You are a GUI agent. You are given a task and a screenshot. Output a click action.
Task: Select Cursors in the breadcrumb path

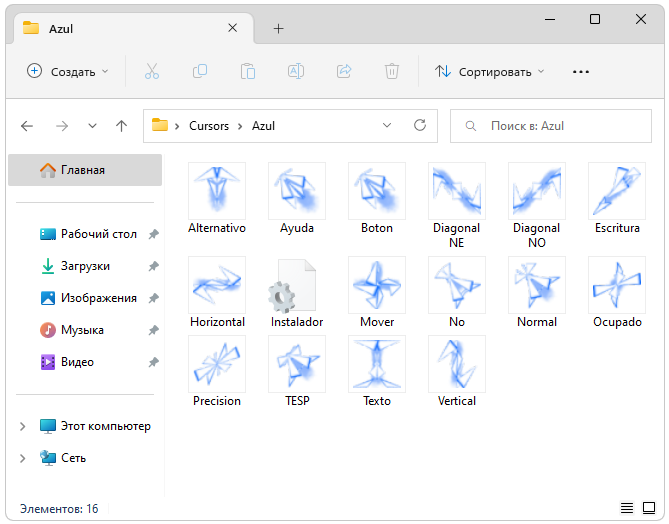point(209,126)
